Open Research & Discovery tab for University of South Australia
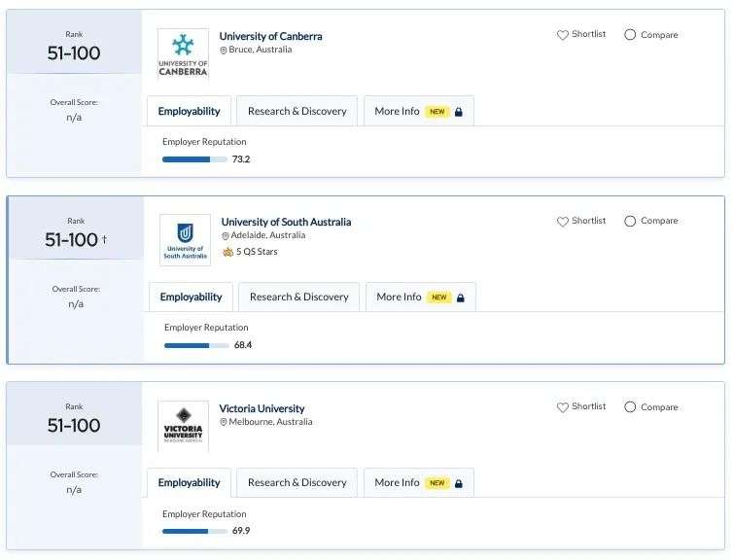Image resolution: width=733 pixels, height=560 pixels. point(299,297)
